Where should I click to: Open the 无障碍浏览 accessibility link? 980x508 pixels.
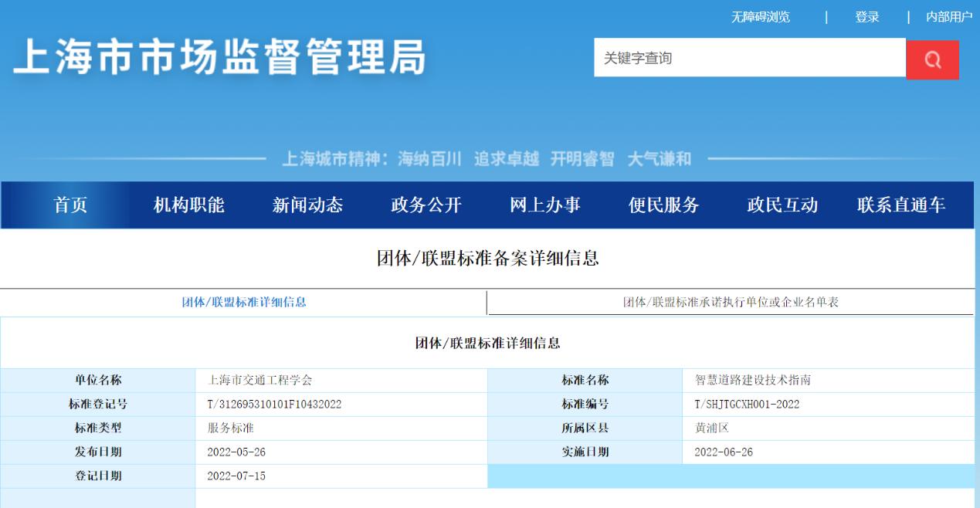tap(760, 17)
